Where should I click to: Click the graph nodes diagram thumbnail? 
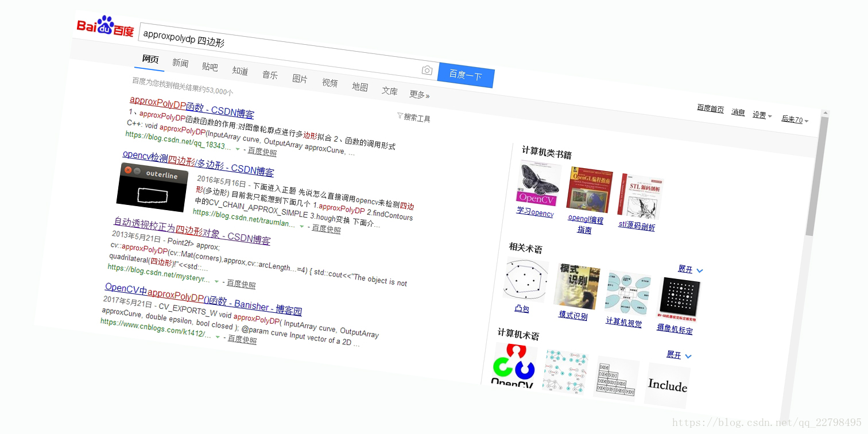tap(565, 371)
